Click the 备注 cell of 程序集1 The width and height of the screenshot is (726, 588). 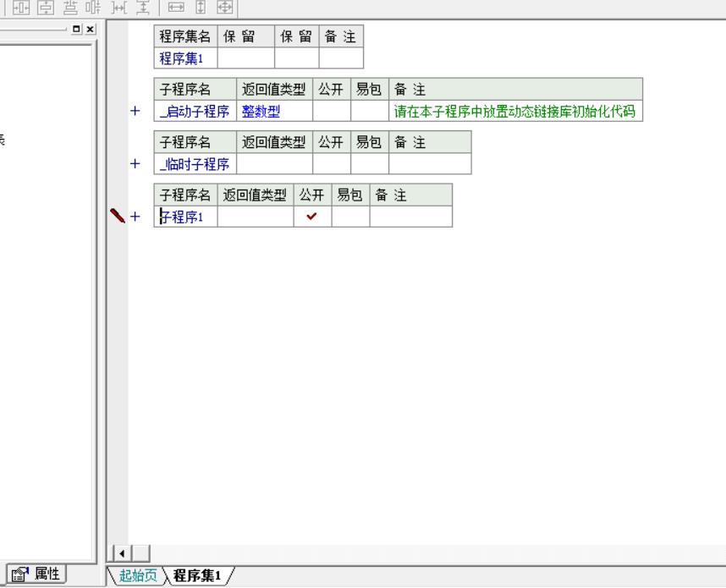(341, 58)
